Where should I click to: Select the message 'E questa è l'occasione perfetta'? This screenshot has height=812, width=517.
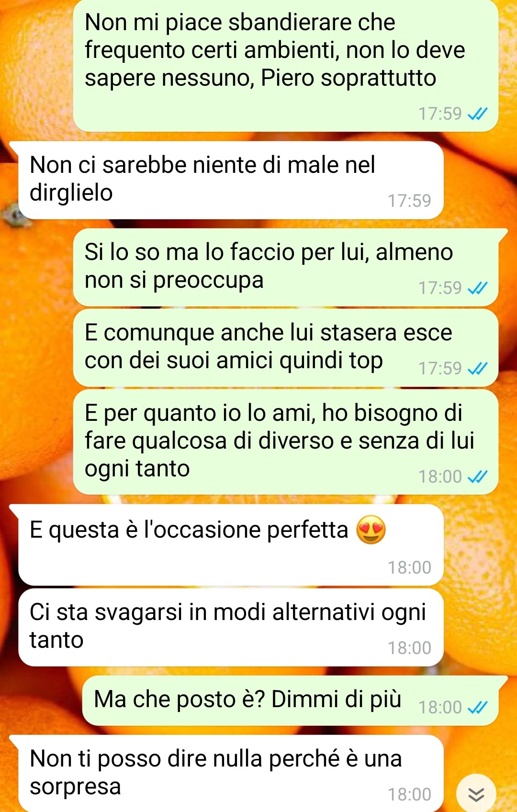click(231, 545)
